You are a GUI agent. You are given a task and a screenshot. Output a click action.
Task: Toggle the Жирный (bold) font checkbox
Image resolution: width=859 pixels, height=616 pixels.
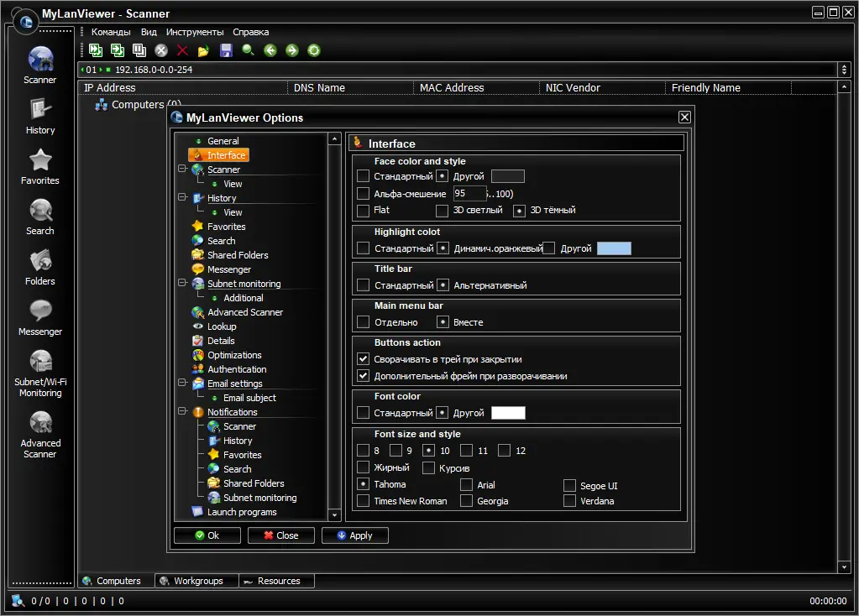363,467
